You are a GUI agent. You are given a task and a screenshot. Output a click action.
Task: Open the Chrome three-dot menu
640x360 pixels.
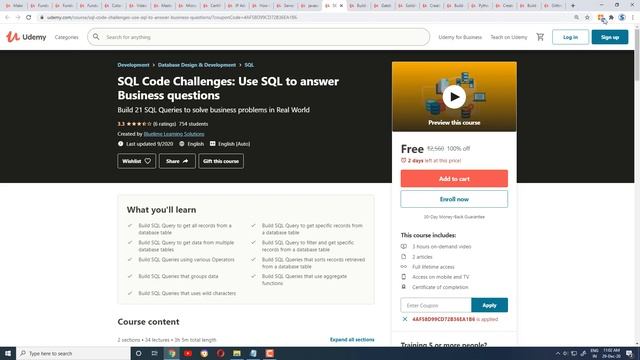633,18
